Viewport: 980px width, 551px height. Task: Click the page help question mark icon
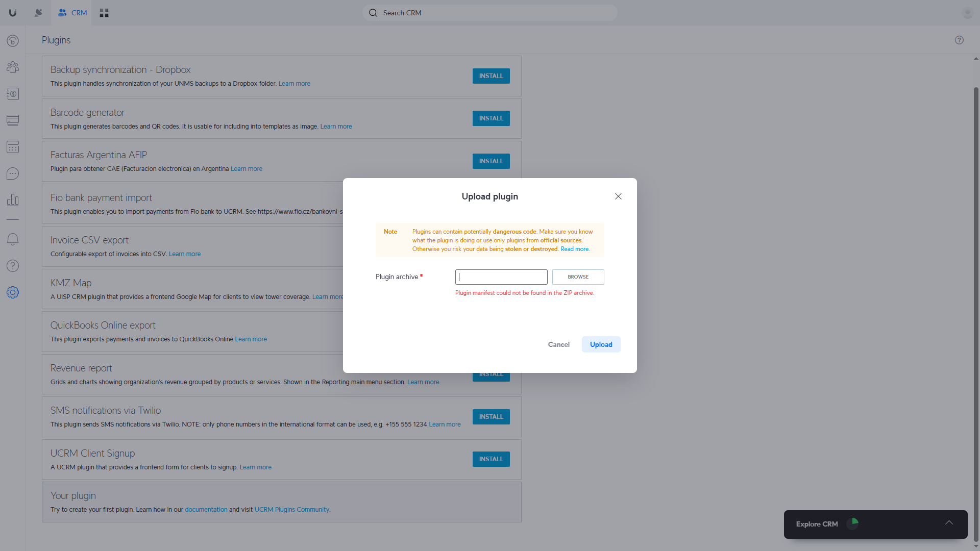tap(959, 40)
